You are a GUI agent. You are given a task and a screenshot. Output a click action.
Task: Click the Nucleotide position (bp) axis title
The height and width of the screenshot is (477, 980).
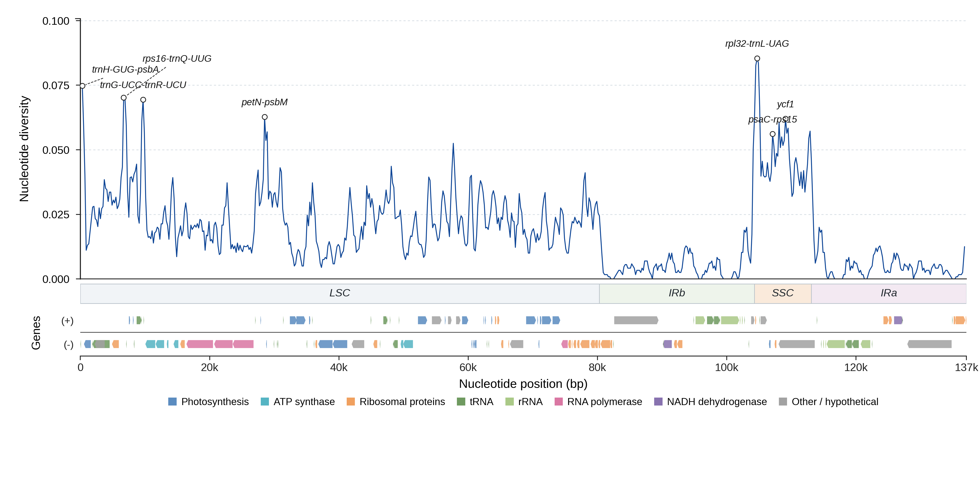pos(523,384)
